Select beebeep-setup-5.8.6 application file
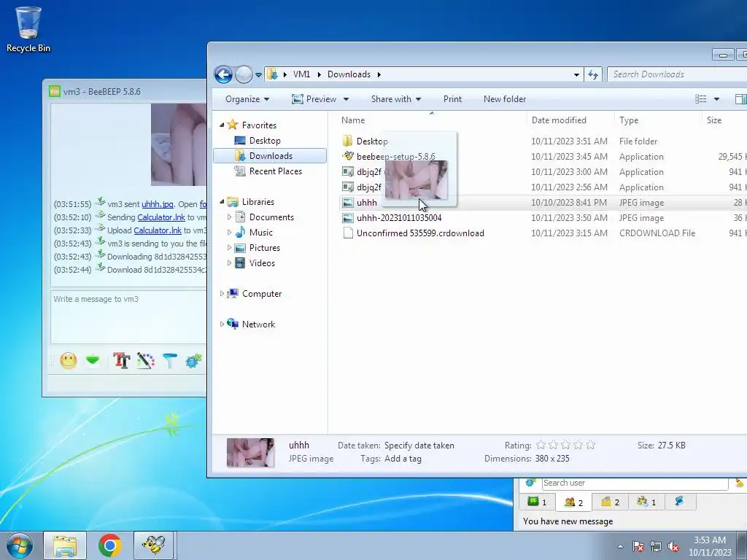Screen dimensions: 747x560 pyautogui.click(x=395, y=157)
